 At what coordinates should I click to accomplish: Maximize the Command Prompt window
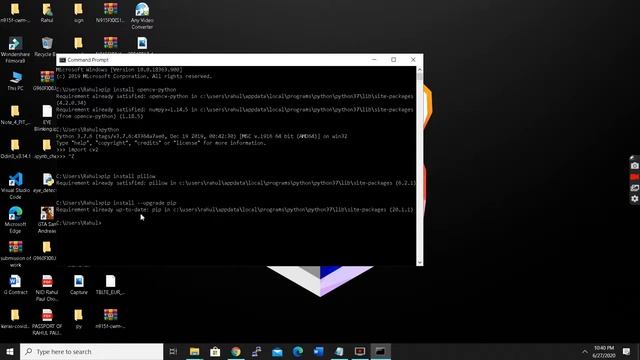click(393, 60)
